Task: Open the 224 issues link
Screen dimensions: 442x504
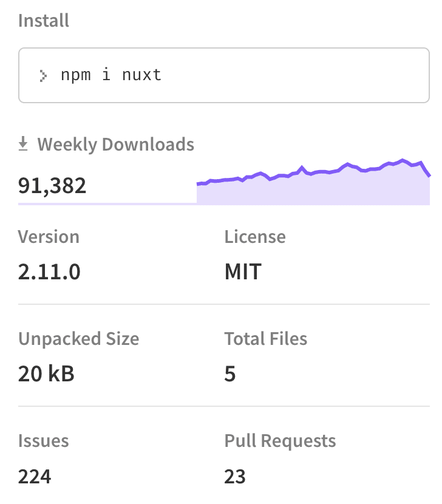Action: coord(35,476)
